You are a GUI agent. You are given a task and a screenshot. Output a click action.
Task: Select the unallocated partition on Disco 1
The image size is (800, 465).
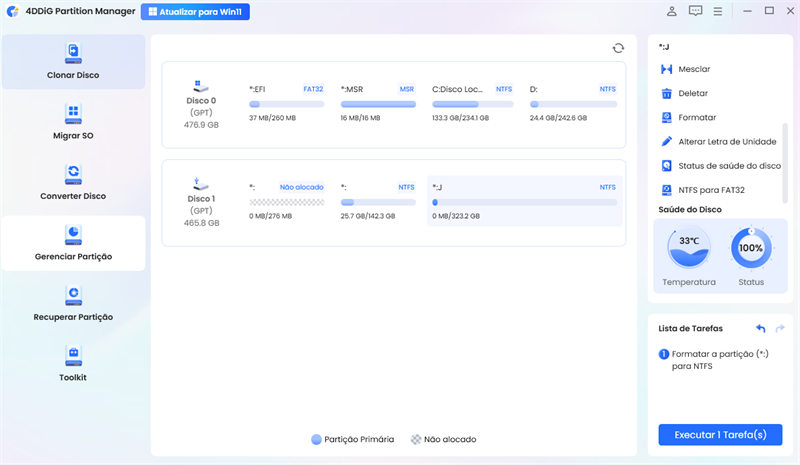pos(286,201)
